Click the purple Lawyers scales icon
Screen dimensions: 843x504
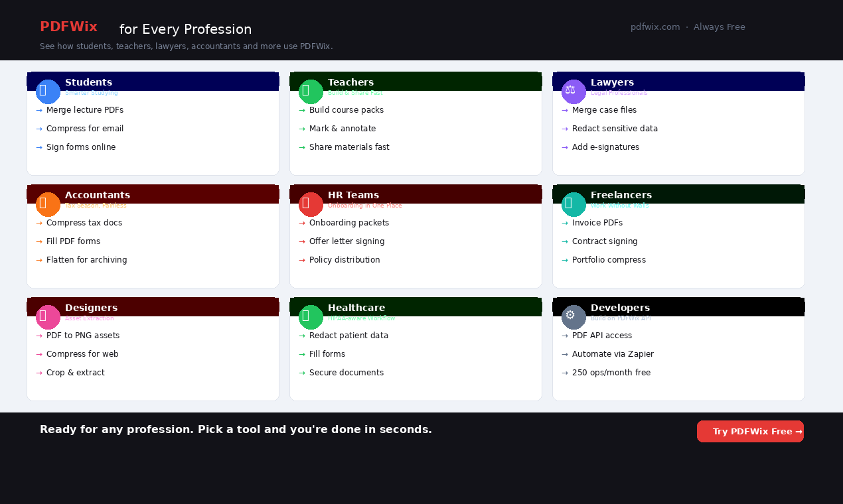click(x=574, y=92)
